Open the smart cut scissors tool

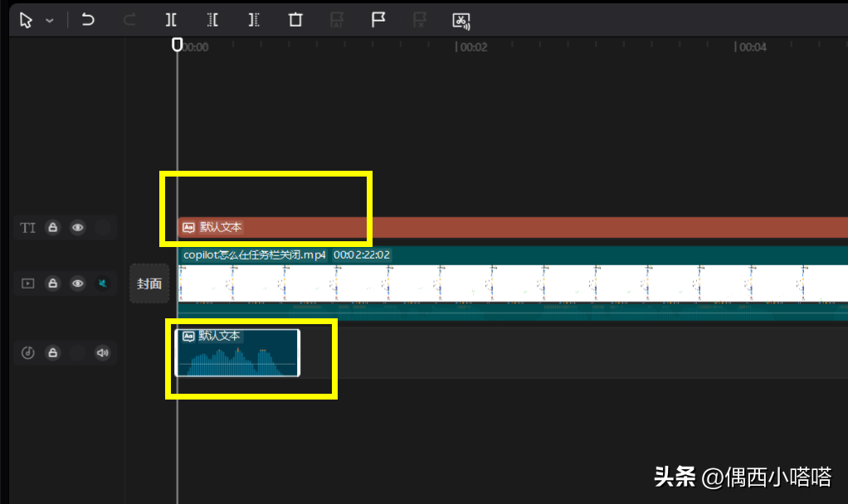click(x=461, y=21)
